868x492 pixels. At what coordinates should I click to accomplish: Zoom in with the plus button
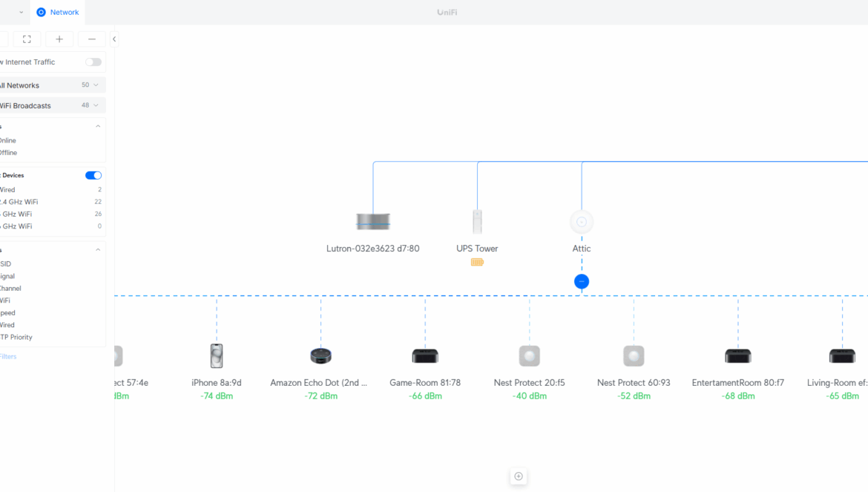pyautogui.click(x=59, y=39)
